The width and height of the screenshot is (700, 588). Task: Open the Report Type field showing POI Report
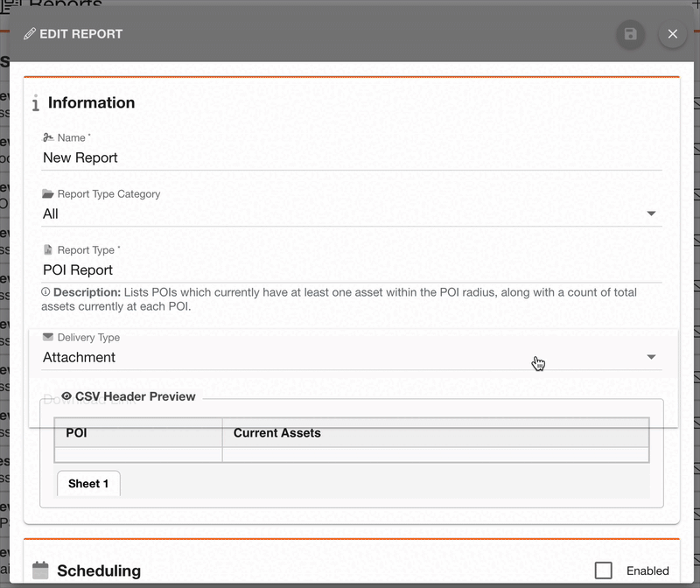(350, 269)
